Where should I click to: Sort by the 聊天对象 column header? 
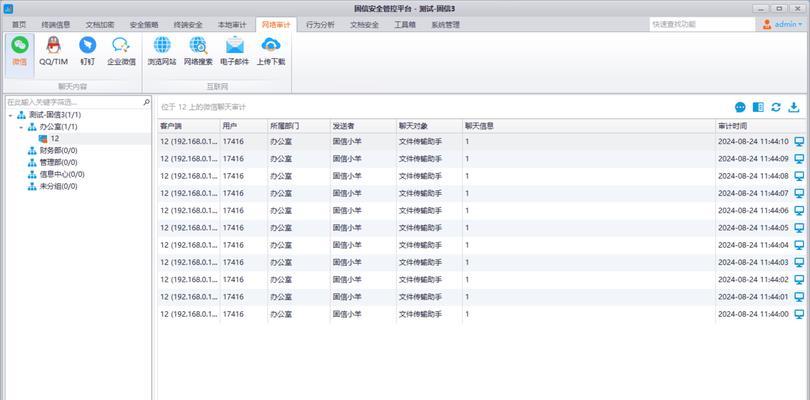pyautogui.click(x=429, y=126)
